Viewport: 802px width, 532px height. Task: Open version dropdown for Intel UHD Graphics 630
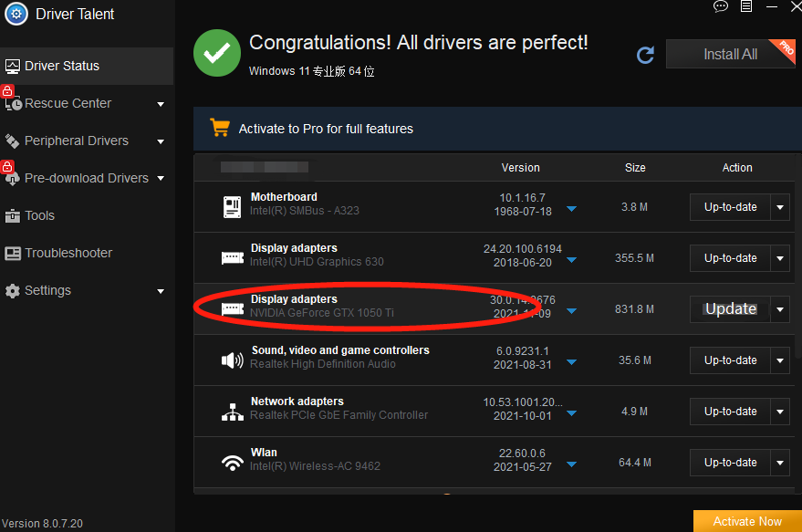point(572,260)
